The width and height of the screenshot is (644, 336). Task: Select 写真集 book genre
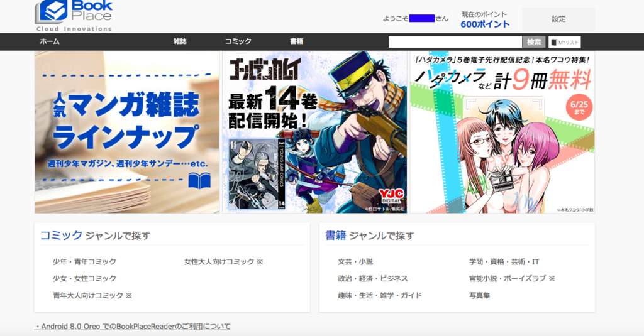(480, 295)
